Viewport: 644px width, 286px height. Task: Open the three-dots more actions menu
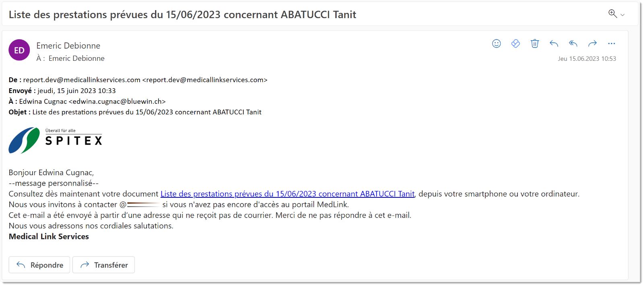(x=611, y=44)
